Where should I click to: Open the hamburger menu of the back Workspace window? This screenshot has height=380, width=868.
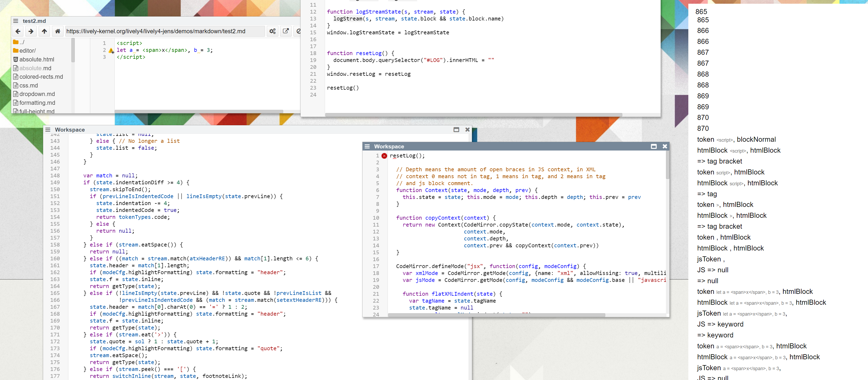point(48,130)
